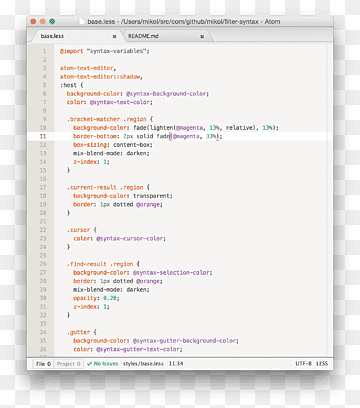Click mix-blend-mode: darken; on line 29
Viewport: 360px width, 408px height.
[111, 289]
